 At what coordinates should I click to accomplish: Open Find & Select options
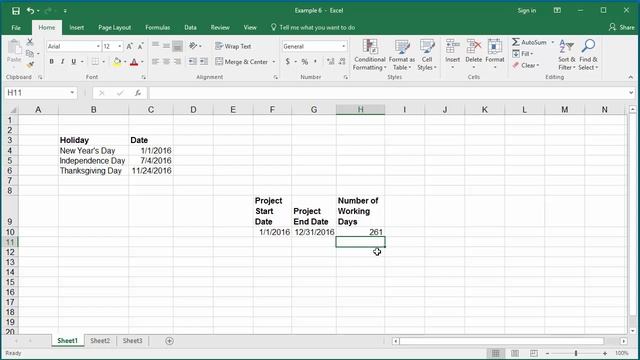(x=588, y=55)
